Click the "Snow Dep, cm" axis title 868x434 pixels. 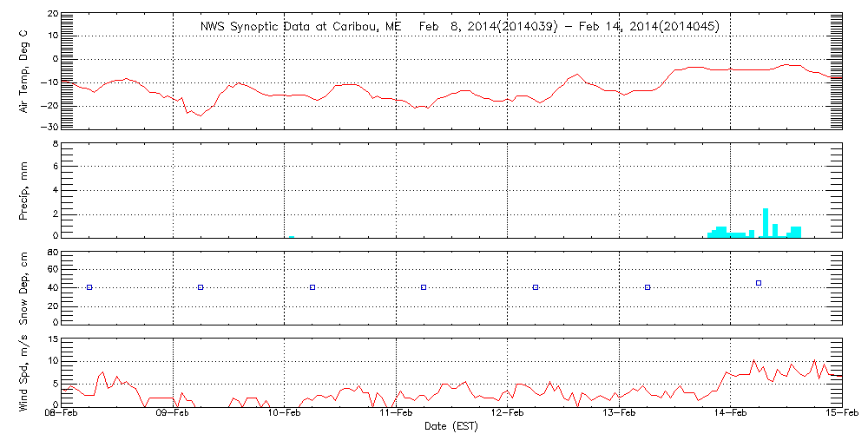24,288
